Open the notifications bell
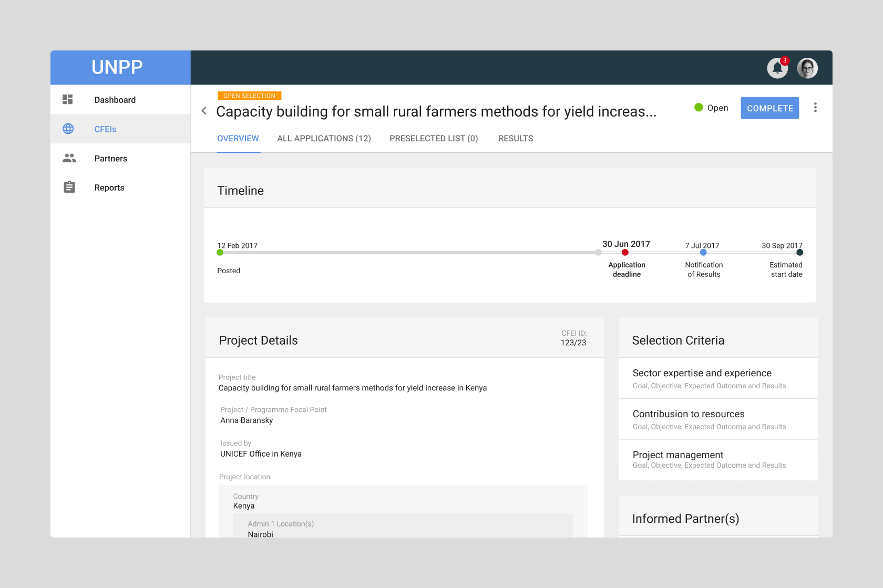Viewport: 883px width, 588px height. click(x=777, y=68)
